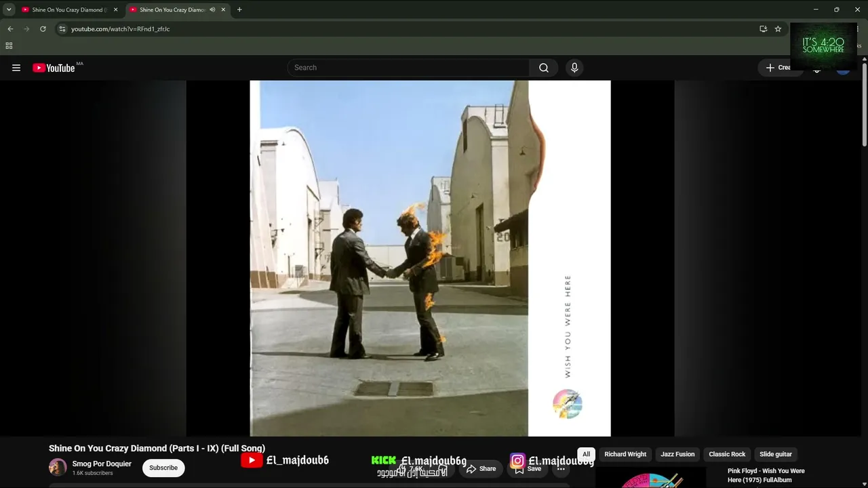868x488 pixels.
Task: Select the active Shine On You Crazy Diamond tab
Action: click(178, 10)
